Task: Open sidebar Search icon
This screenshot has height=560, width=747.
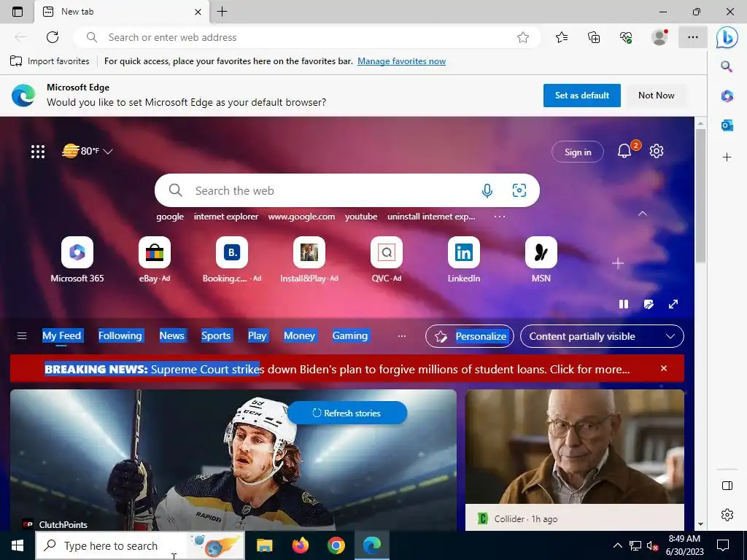Action: [727, 66]
